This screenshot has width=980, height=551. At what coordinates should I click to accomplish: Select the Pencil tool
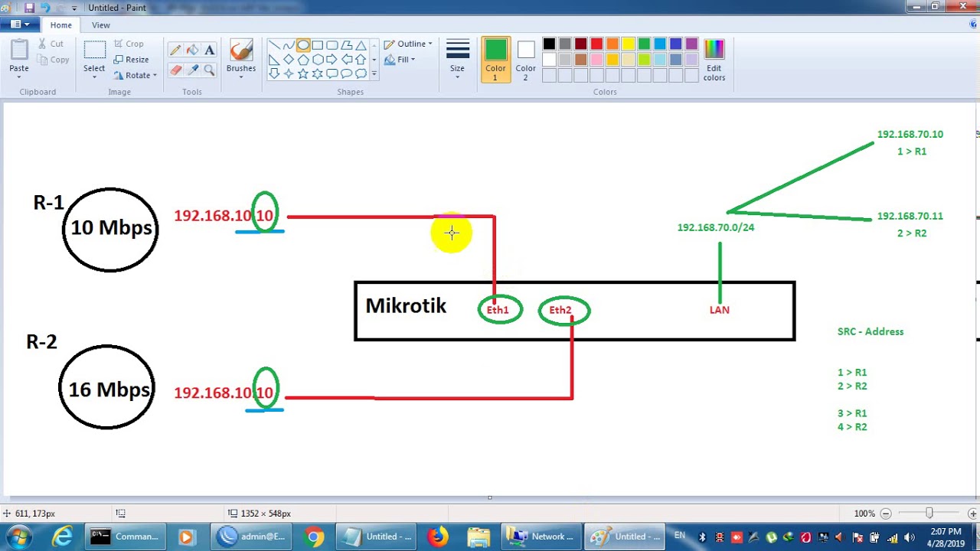point(175,50)
